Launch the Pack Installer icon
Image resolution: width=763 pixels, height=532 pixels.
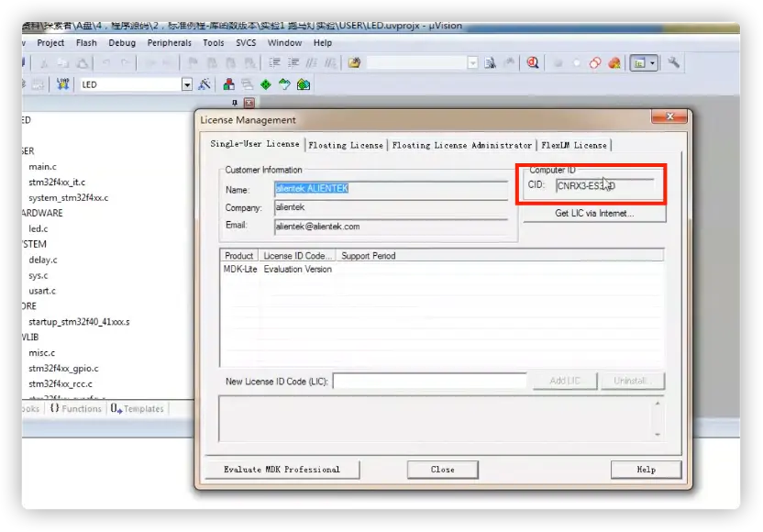pos(304,84)
